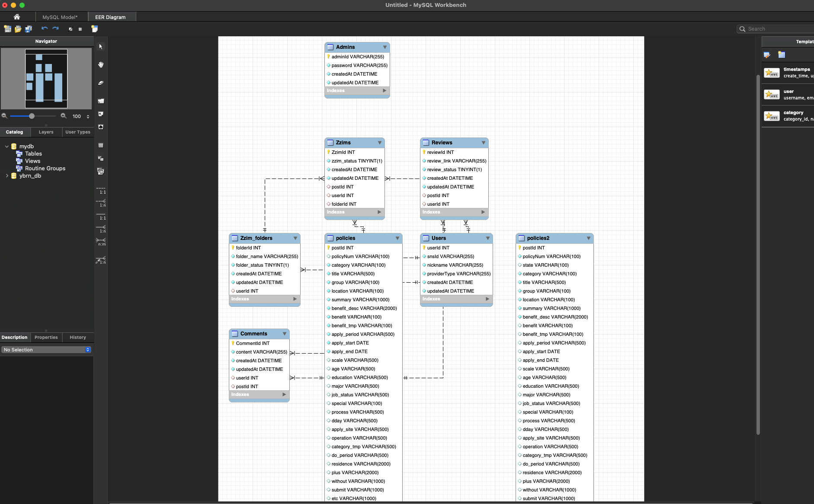Activate the hand pan tool
814x504 pixels.
(x=101, y=65)
